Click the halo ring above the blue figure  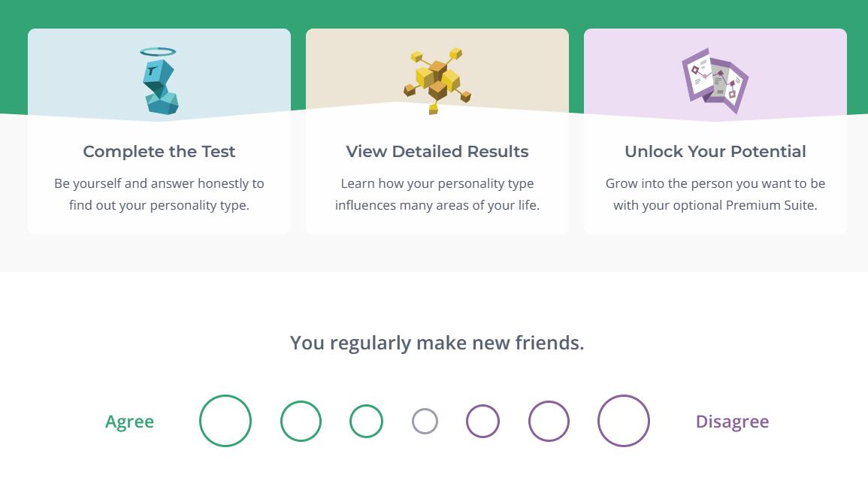point(158,52)
